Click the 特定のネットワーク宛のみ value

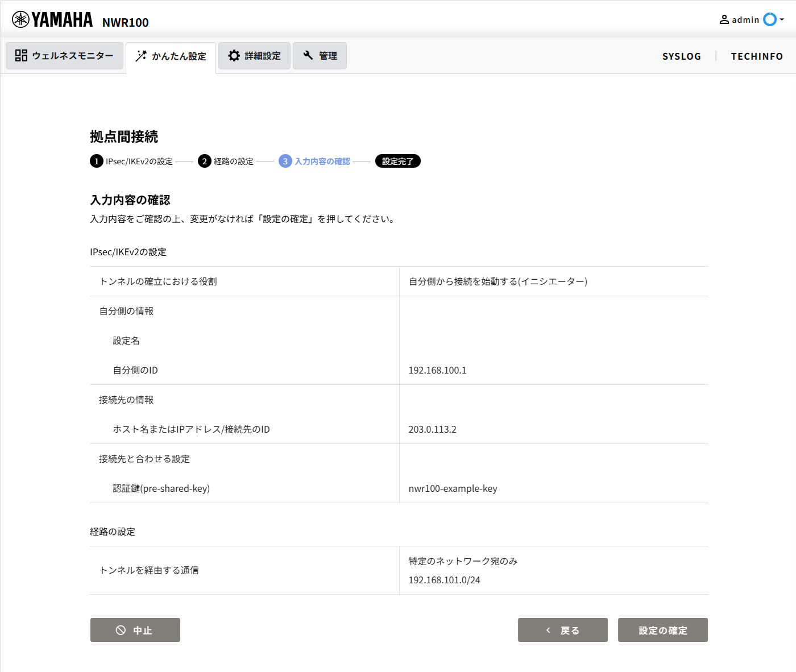point(463,561)
